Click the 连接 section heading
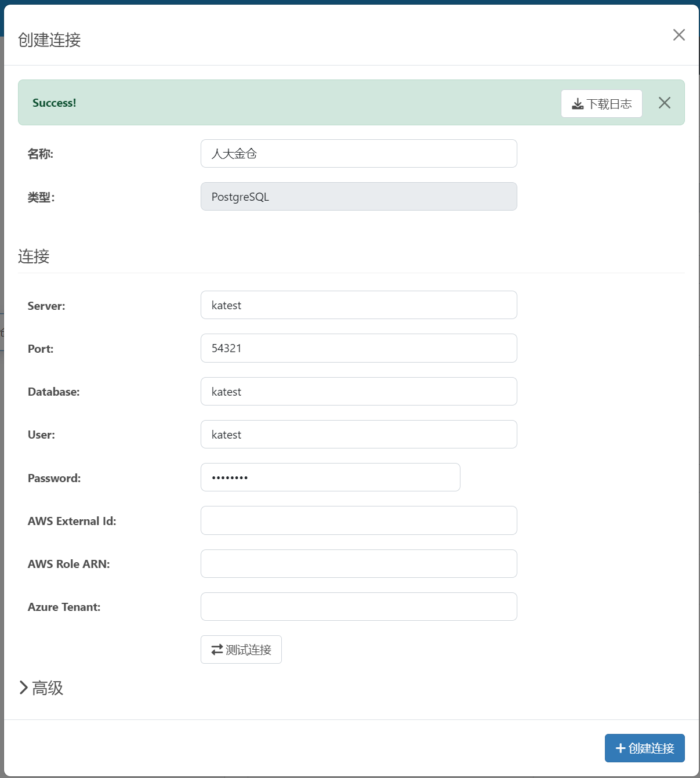Viewport: 700px width, 778px height. 34,256
